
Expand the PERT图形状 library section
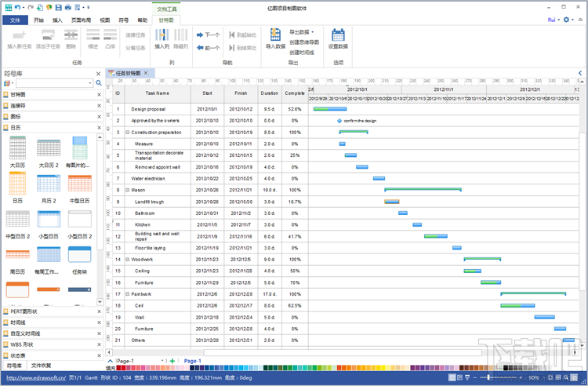click(x=49, y=311)
